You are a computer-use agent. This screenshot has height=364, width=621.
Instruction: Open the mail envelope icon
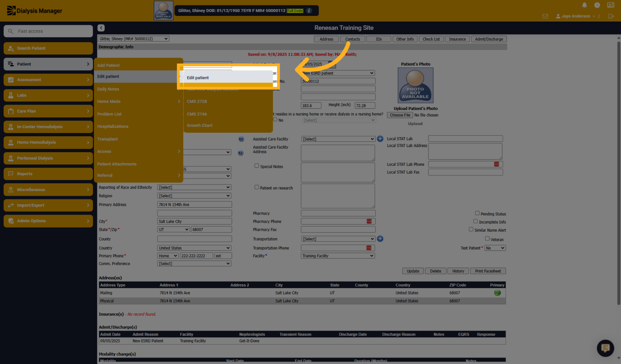(545, 16)
